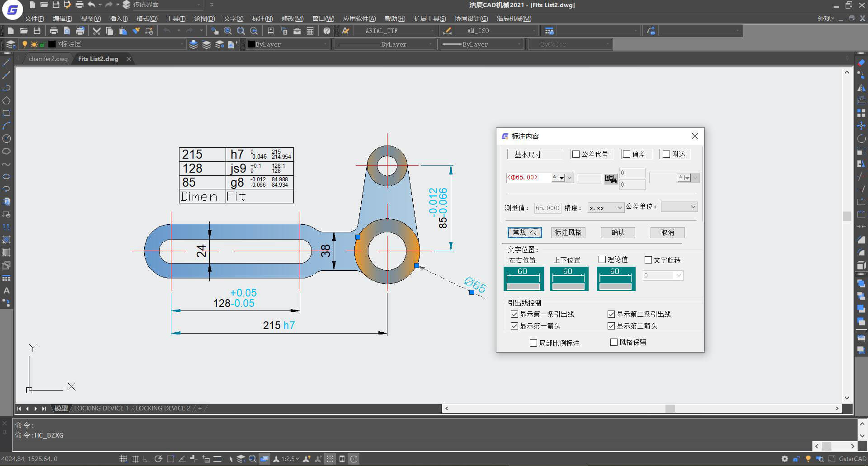The height and width of the screenshot is (466, 868).
Task: Click the Save icon in standard toolbar
Action: pos(37,31)
